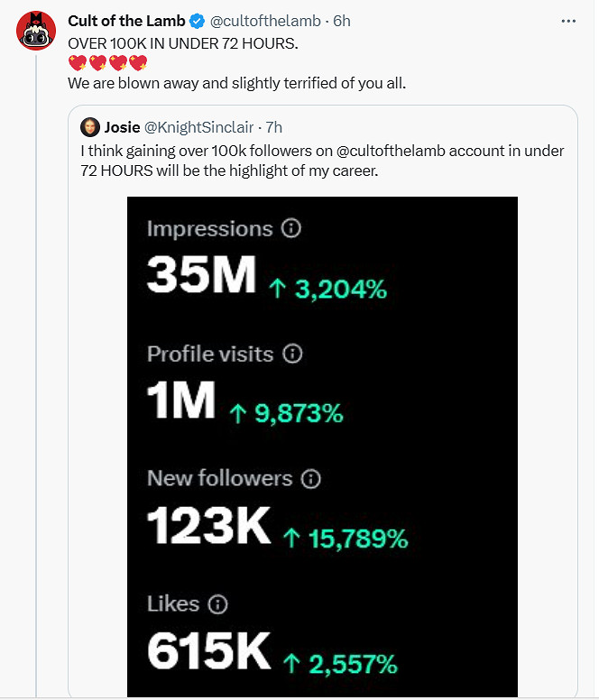Viewport: 599px width, 700px height.
Task: Open the 6h timestamp link
Action: [342, 22]
